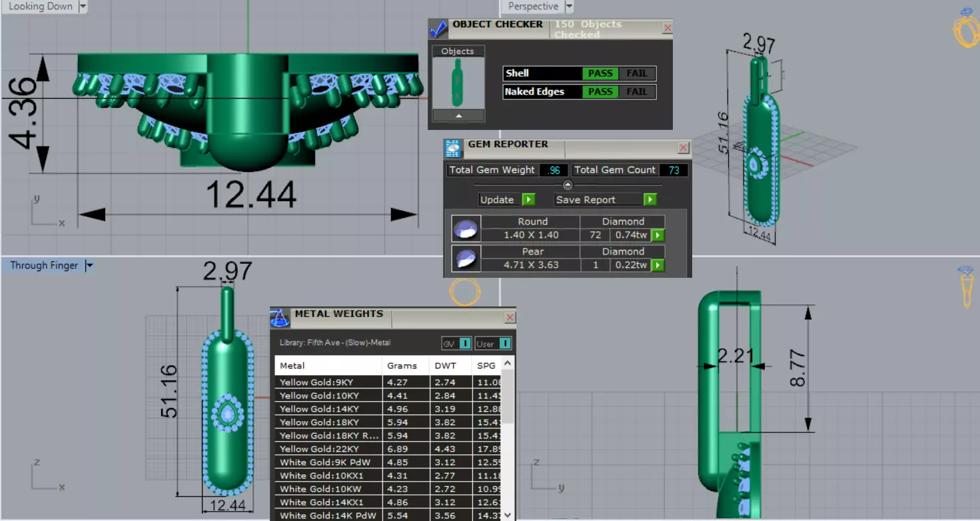Select FAIL for Shell check
This screenshot has height=521, width=980.
(x=637, y=73)
